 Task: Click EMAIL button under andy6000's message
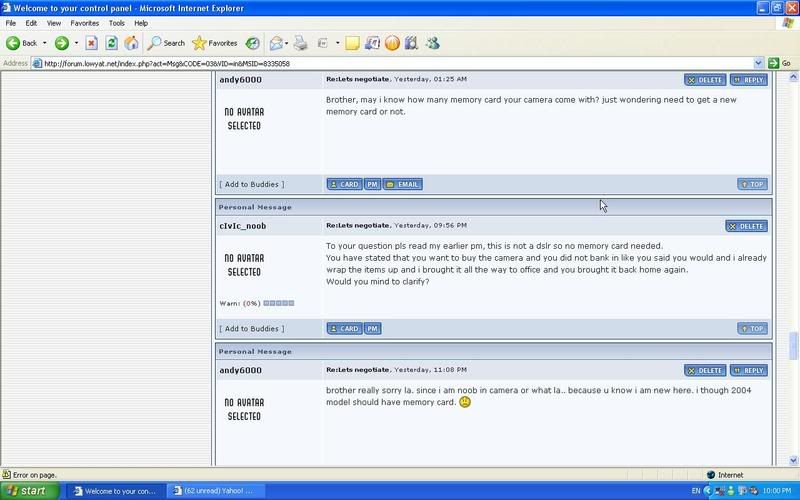[403, 184]
